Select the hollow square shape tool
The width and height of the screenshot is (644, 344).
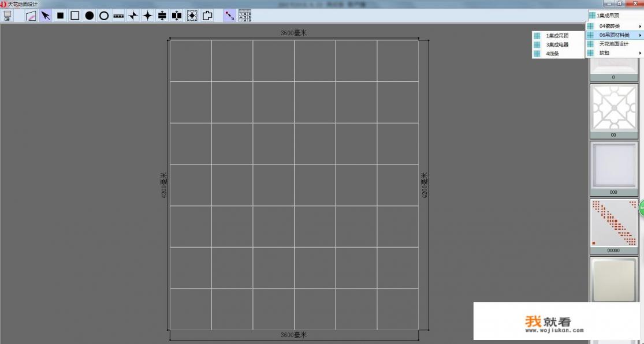pyautogui.click(x=75, y=16)
